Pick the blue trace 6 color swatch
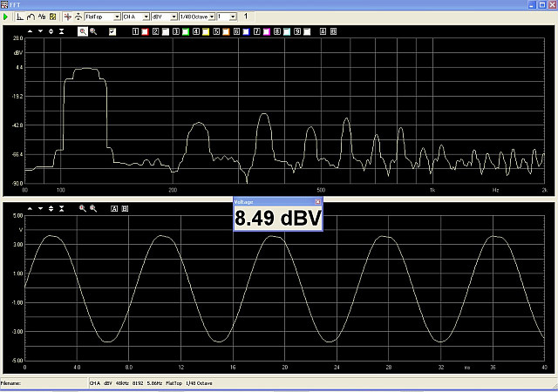Viewport: 558px width, 392px height. tap(246, 31)
